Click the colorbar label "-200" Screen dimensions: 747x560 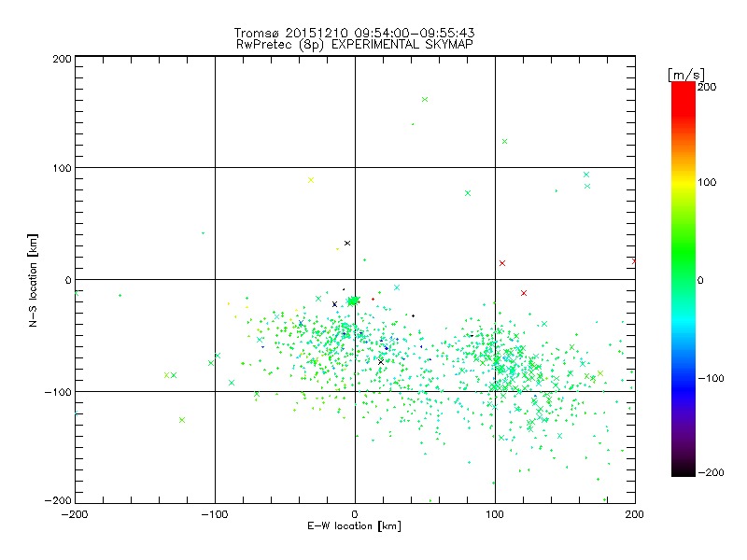tap(711, 472)
